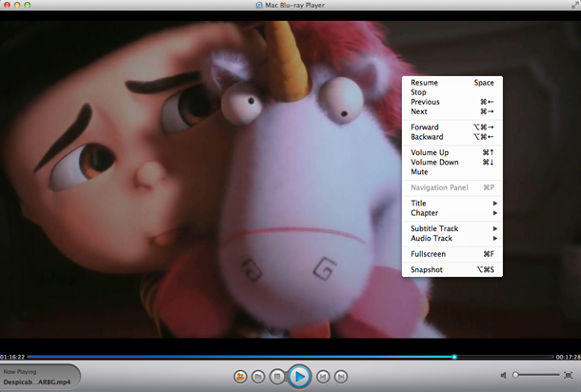Choose Stop from the context menu
The image size is (581, 392).
(452, 92)
